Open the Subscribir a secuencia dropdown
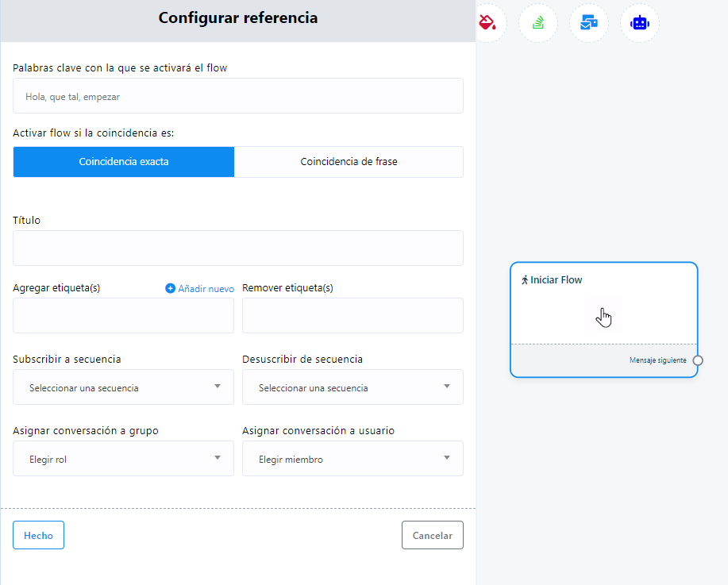The height and width of the screenshot is (585, 728). coord(124,387)
